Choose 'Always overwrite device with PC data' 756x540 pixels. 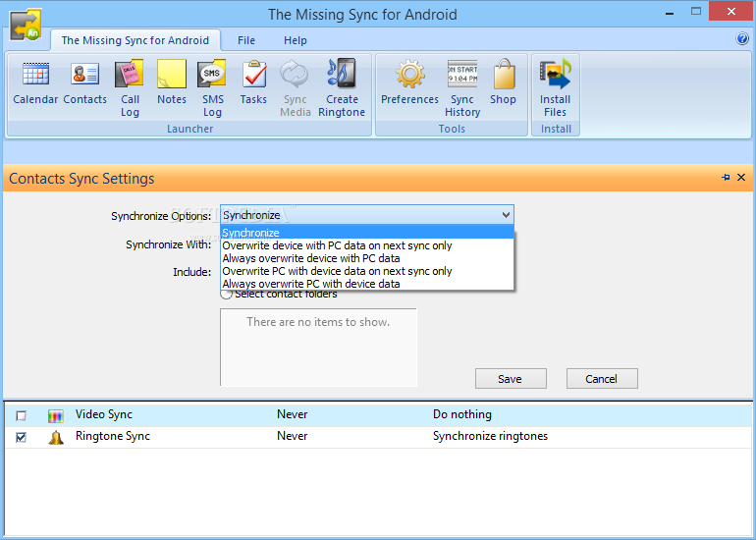(367, 258)
